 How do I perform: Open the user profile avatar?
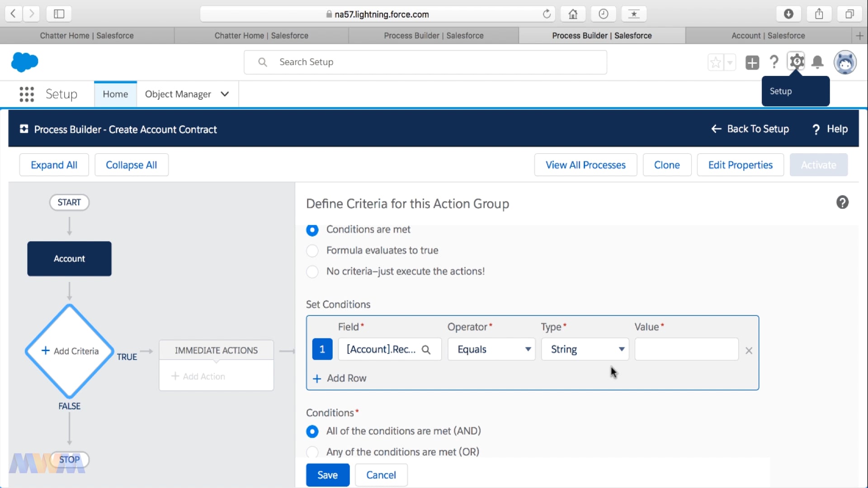click(x=845, y=62)
